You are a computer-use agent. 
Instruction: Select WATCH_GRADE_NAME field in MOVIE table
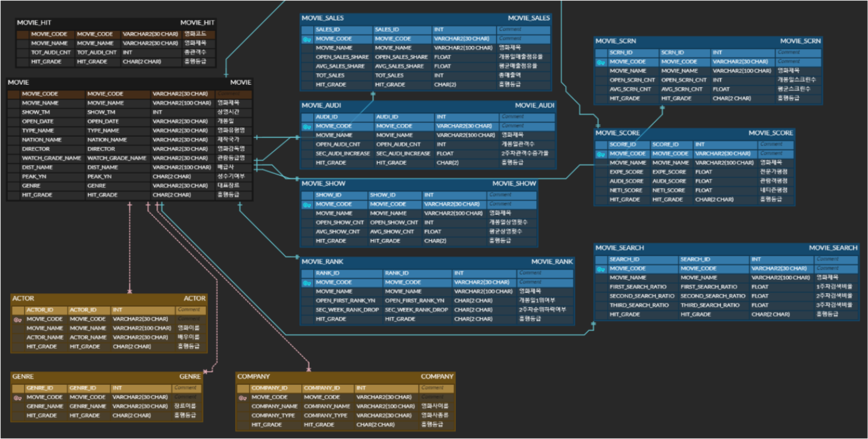(x=51, y=158)
